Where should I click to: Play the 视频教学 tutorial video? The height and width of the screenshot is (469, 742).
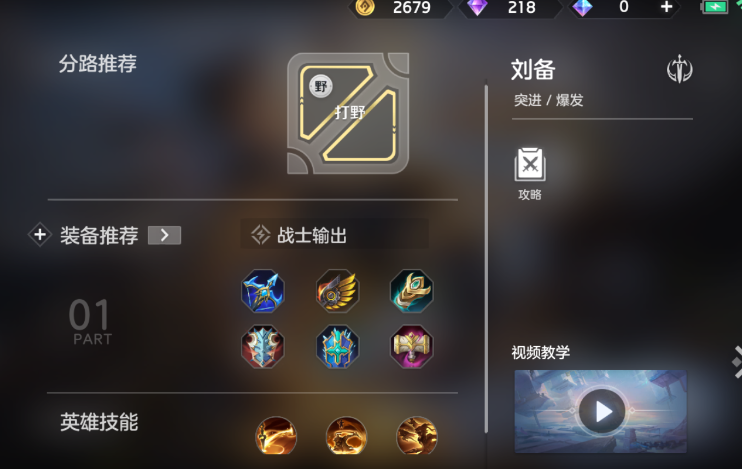click(601, 411)
